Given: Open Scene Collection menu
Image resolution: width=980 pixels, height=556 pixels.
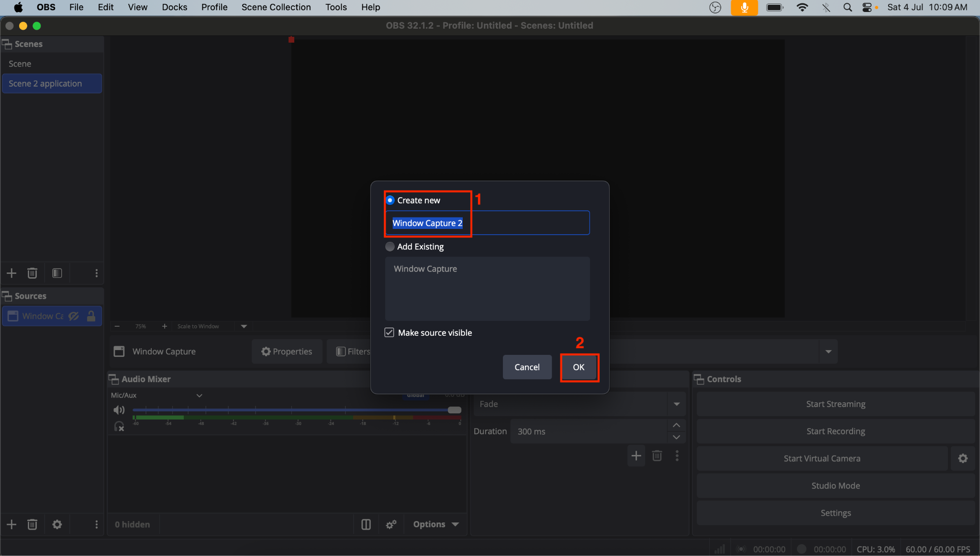Looking at the screenshot, I should 276,7.
